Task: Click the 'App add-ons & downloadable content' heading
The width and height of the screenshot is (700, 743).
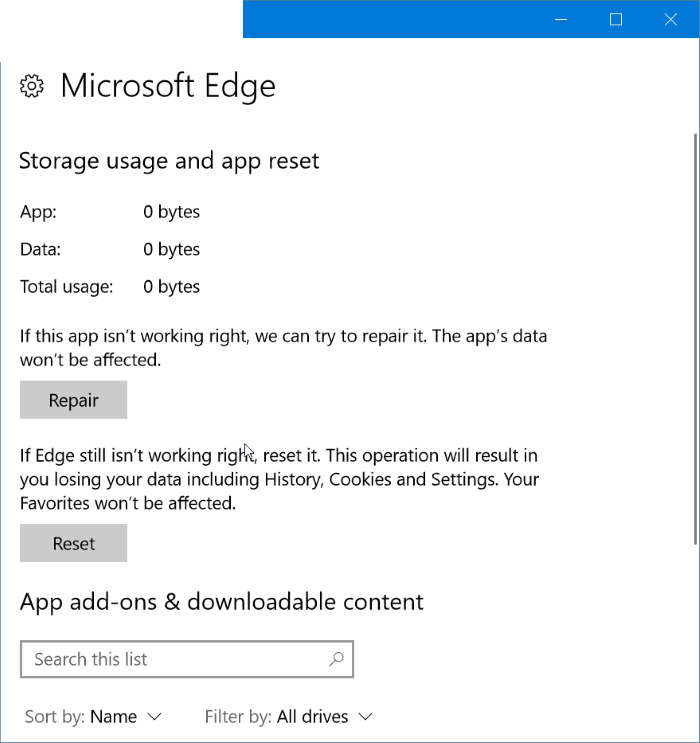Action: pyautogui.click(x=221, y=601)
